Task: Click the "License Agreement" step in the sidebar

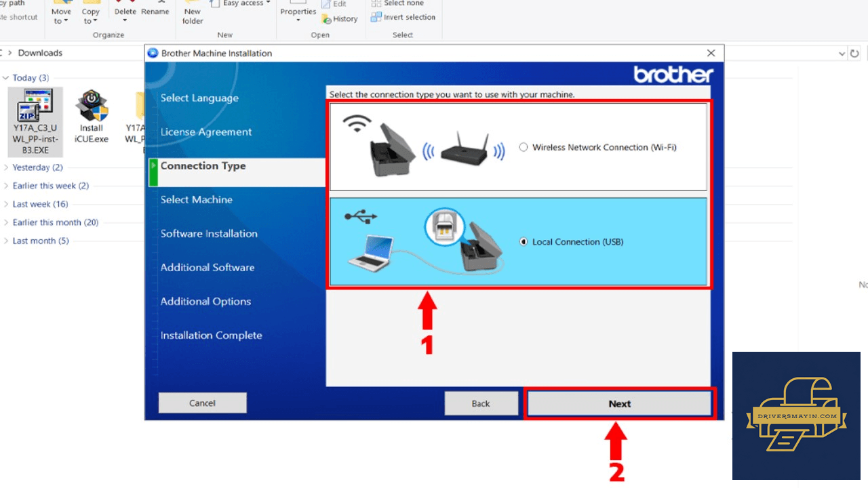Action: [x=206, y=132]
